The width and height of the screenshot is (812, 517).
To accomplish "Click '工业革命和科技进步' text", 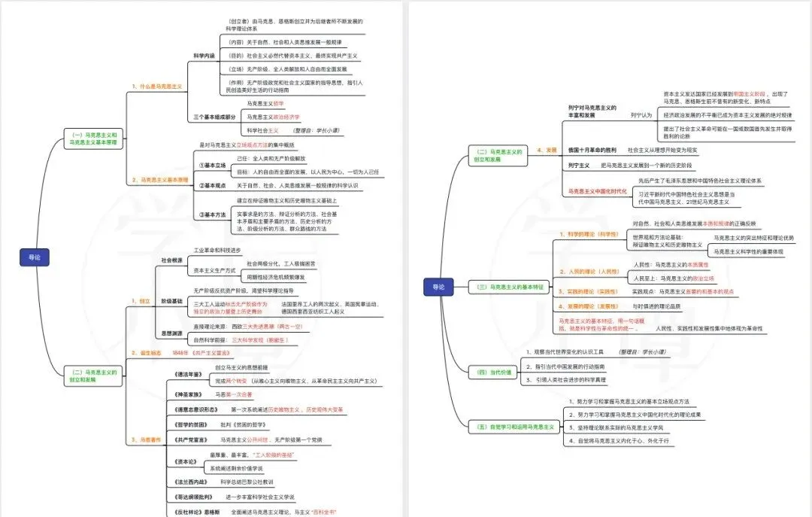I will coord(217,250).
